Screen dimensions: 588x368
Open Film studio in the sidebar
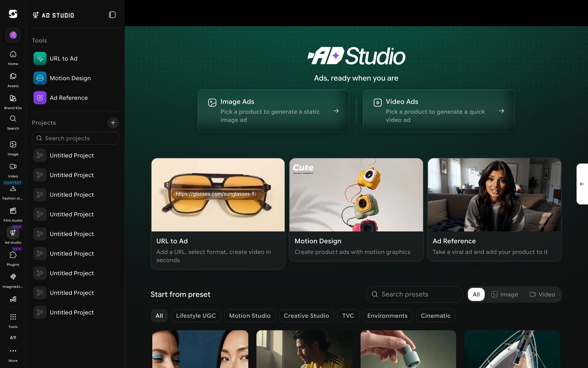coord(13,215)
